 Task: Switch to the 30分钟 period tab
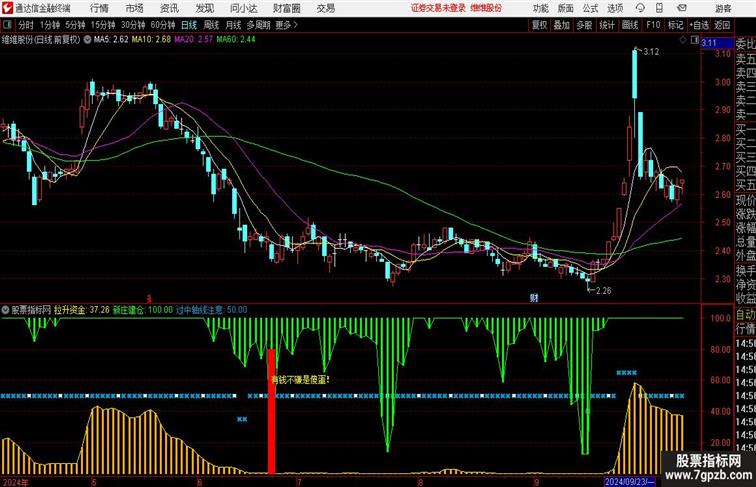133,25
